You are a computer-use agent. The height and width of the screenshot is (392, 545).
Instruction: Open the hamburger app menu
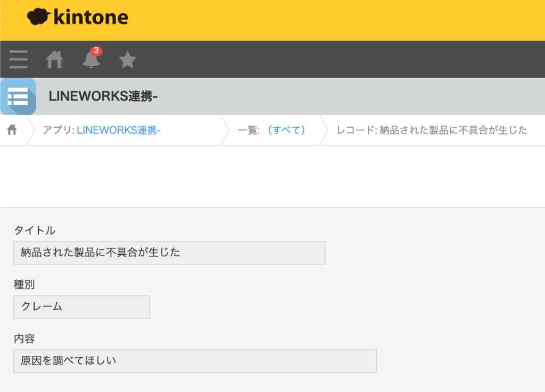[18, 60]
